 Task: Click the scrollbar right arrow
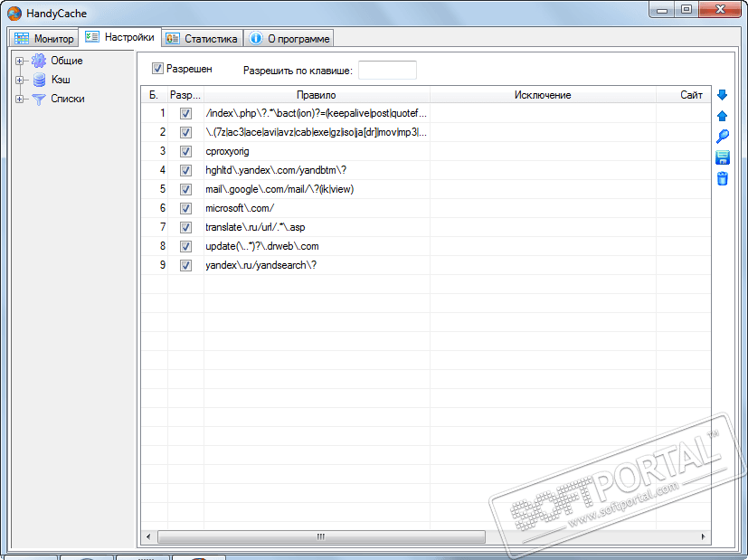703,536
